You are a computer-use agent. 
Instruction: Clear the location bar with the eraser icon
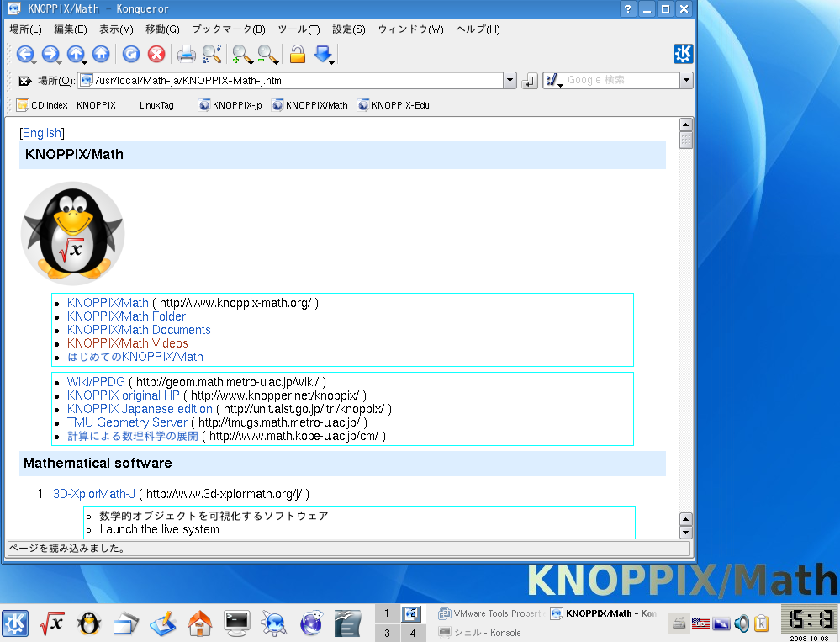click(x=24, y=81)
